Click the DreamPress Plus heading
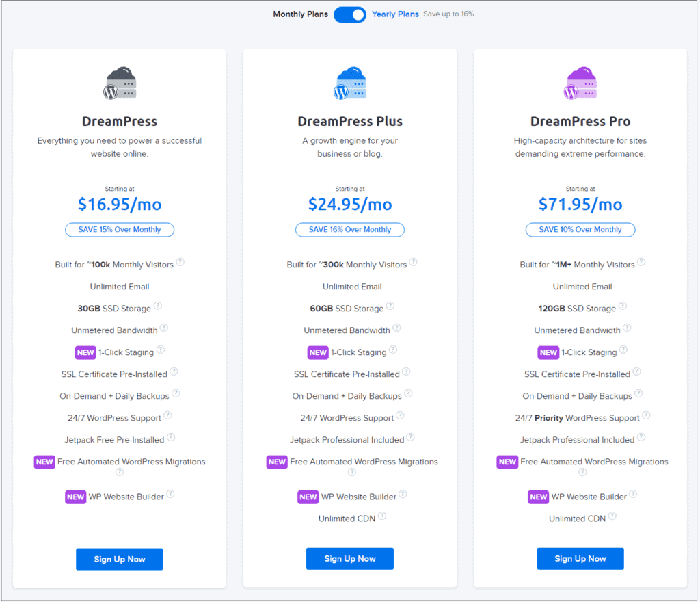The height and width of the screenshot is (602, 700). coord(350,122)
